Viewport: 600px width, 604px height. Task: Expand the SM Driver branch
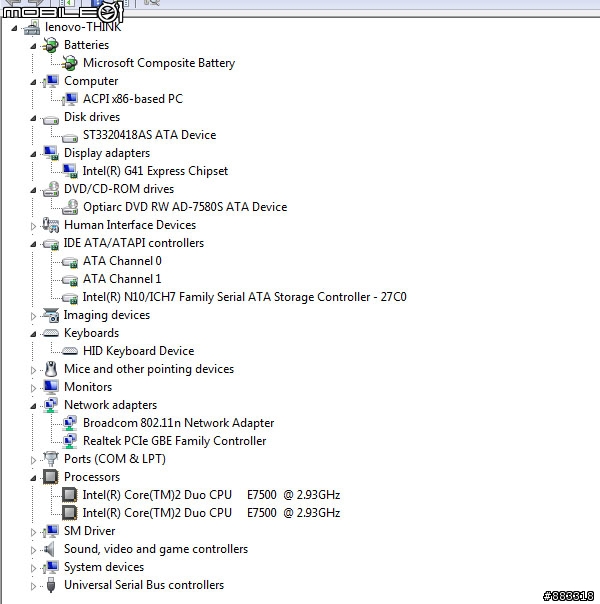point(34,532)
